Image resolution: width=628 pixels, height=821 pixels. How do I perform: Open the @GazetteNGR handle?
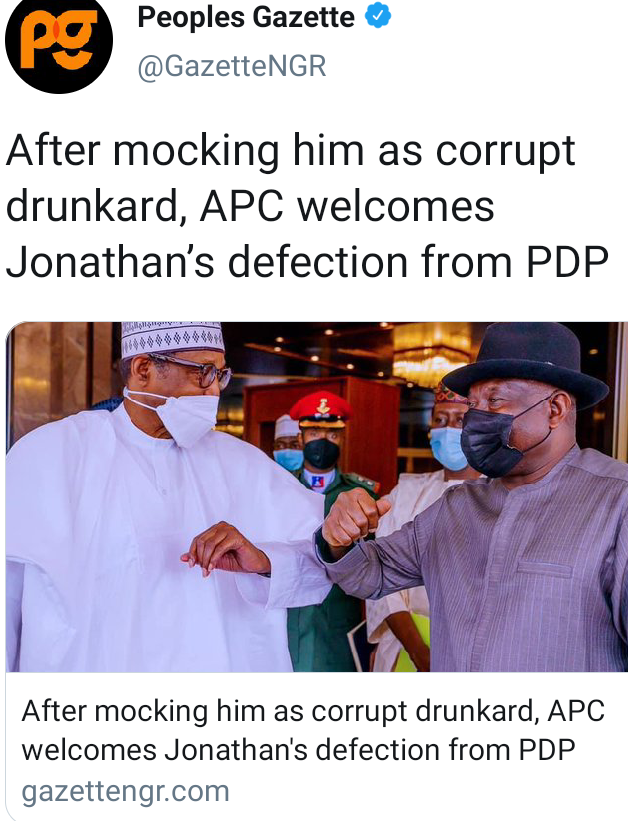click(x=232, y=66)
